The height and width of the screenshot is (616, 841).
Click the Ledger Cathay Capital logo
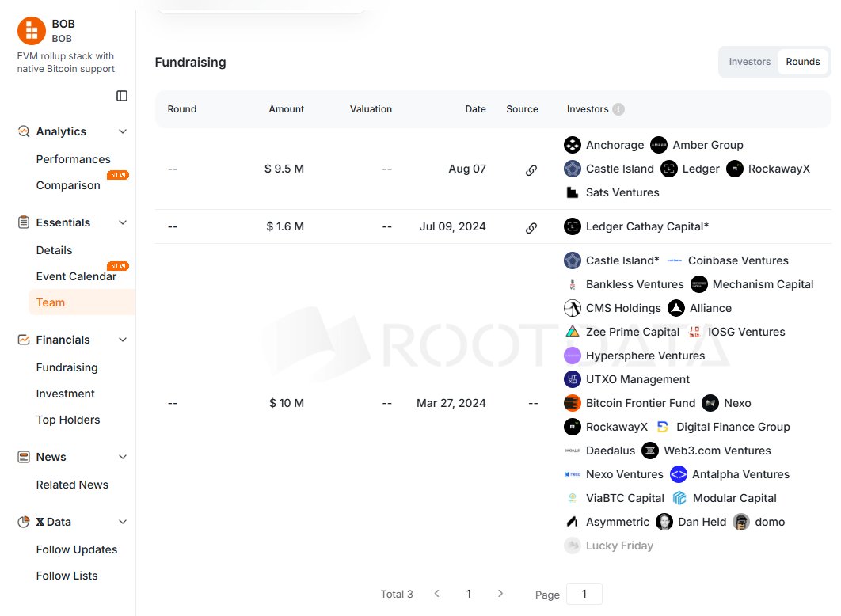573,226
